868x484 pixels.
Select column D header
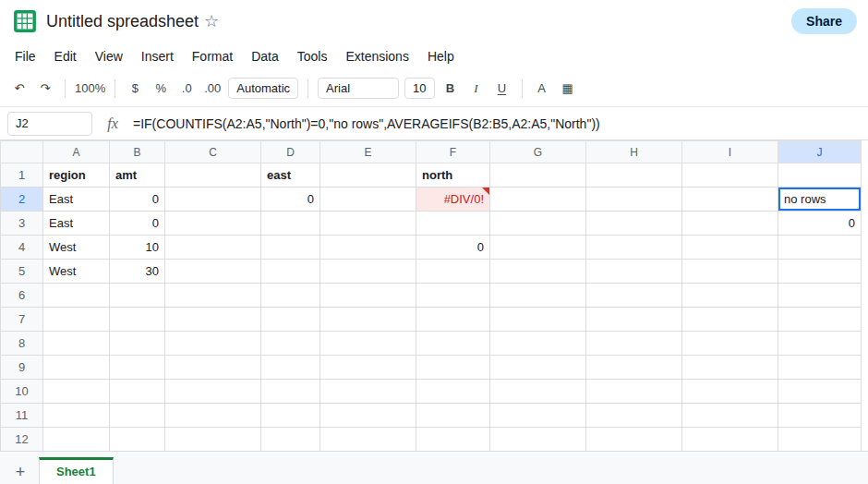[x=291, y=152]
